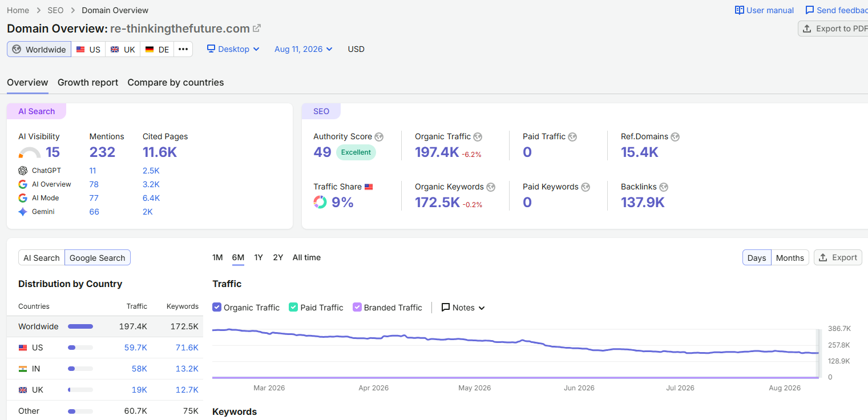This screenshot has height=420, width=868.
Task: Toggle the Paid Traffic checkbox
Action: pyautogui.click(x=293, y=307)
